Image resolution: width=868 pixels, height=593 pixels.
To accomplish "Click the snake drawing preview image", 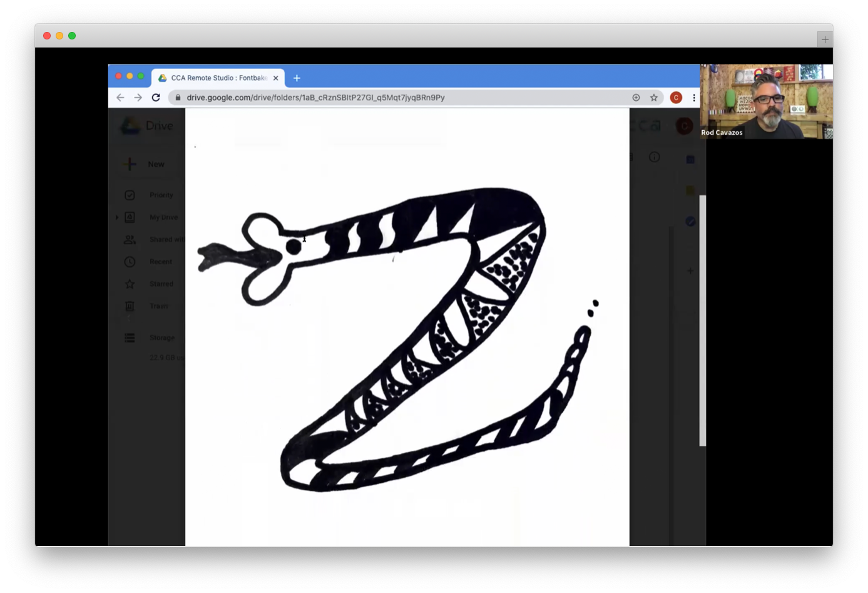I will [407, 338].
